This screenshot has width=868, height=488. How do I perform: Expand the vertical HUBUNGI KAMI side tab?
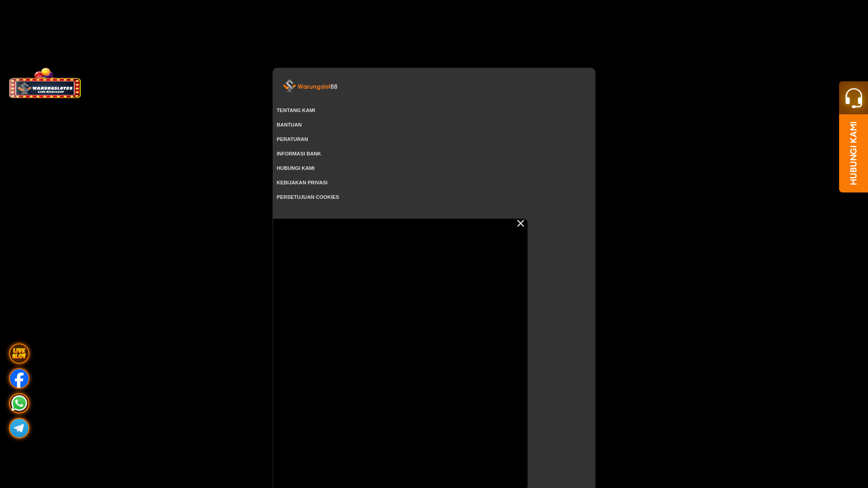tap(854, 153)
